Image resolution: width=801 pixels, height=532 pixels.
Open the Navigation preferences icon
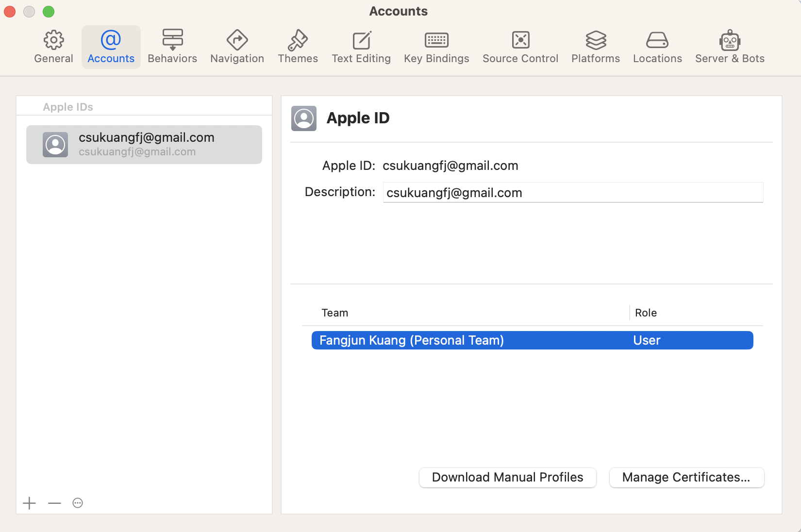click(237, 40)
